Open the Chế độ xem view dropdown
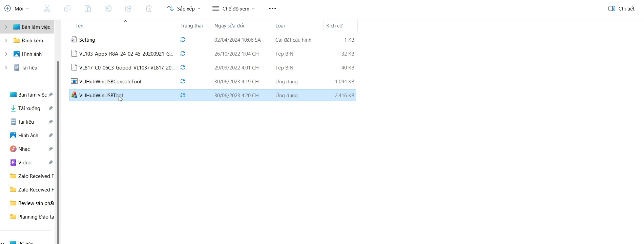Viewport: 644px width, 244px height. tap(233, 8)
